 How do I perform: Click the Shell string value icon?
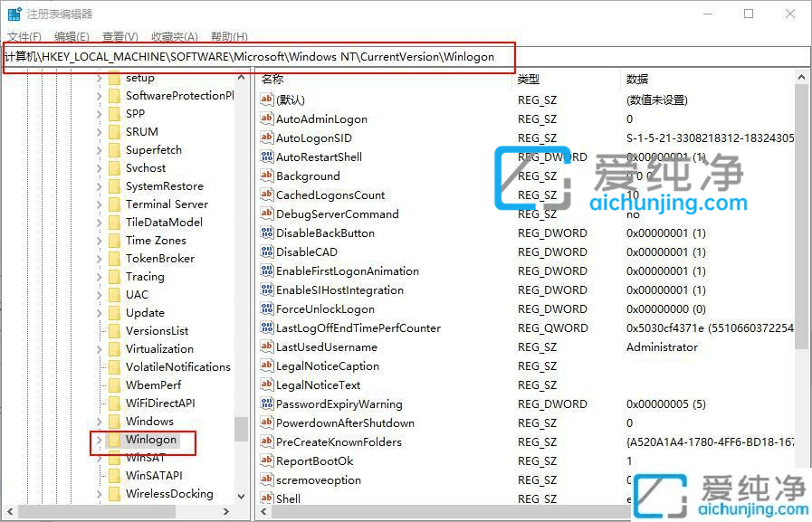267,498
